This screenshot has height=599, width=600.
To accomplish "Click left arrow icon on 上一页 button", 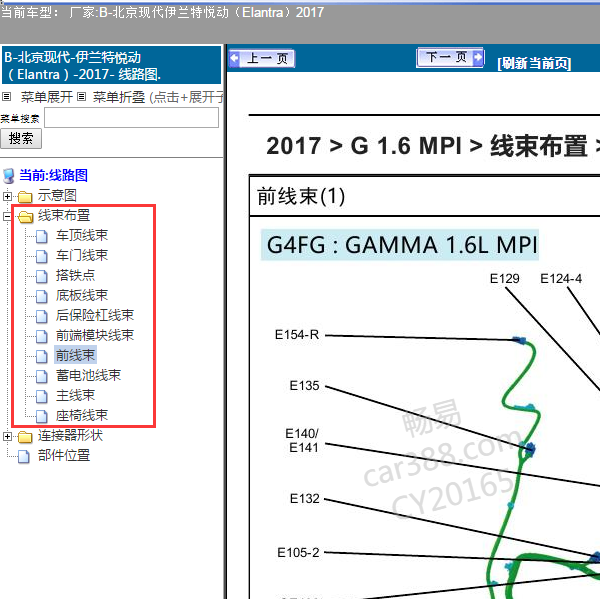I will (x=234, y=59).
